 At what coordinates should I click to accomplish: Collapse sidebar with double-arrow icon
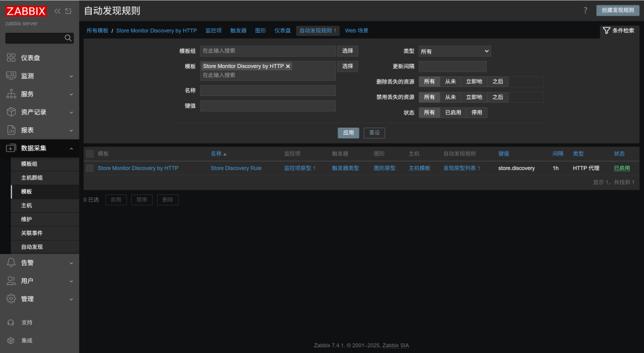point(57,11)
